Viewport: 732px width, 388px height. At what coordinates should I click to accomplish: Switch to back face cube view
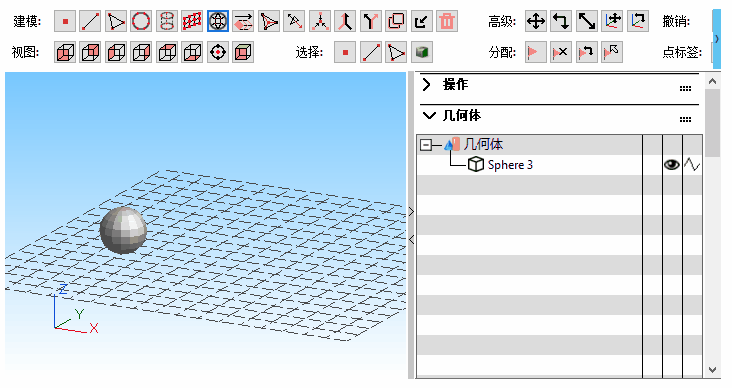pyautogui.click(x=90, y=52)
